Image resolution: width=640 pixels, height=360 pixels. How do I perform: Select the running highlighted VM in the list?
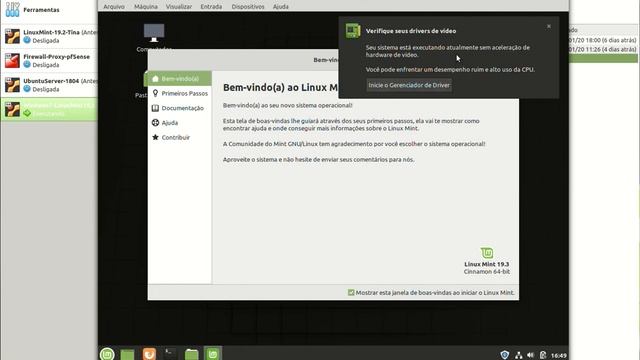(49, 109)
